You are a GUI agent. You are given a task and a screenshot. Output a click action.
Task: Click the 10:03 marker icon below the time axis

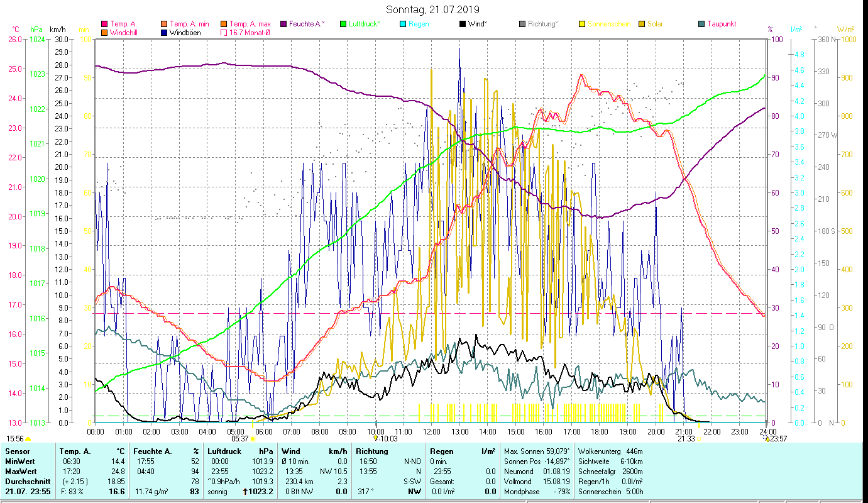tap(375, 439)
